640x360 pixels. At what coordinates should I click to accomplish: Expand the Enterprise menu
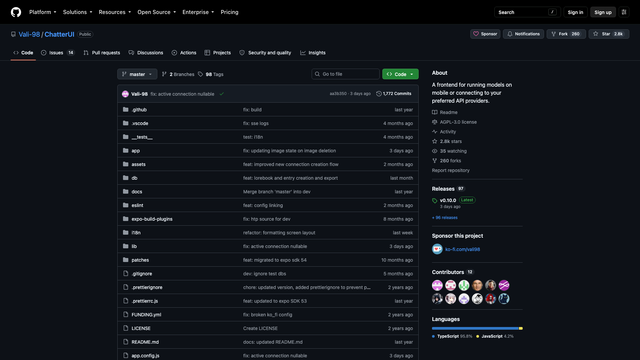point(198,12)
